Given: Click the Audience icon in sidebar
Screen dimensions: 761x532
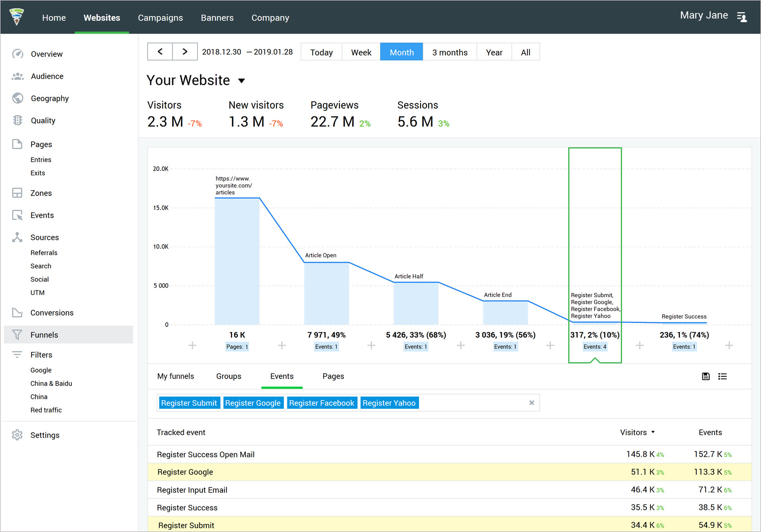Looking at the screenshot, I should pos(18,76).
